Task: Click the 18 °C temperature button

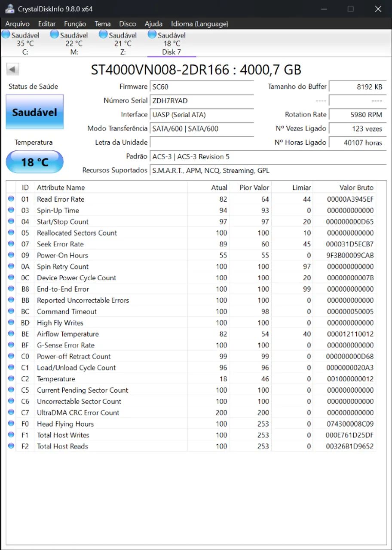Action: 34,162
